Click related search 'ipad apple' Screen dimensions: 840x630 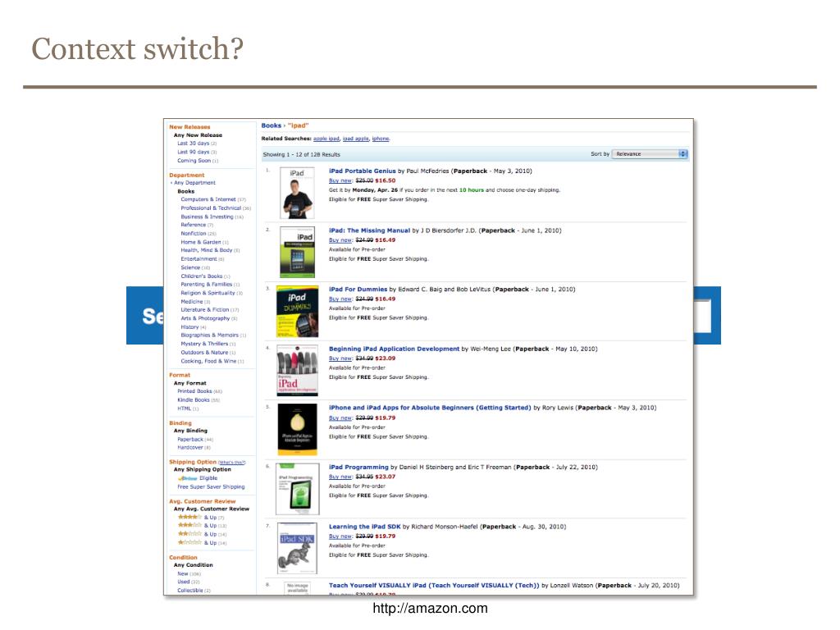pos(356,139)
